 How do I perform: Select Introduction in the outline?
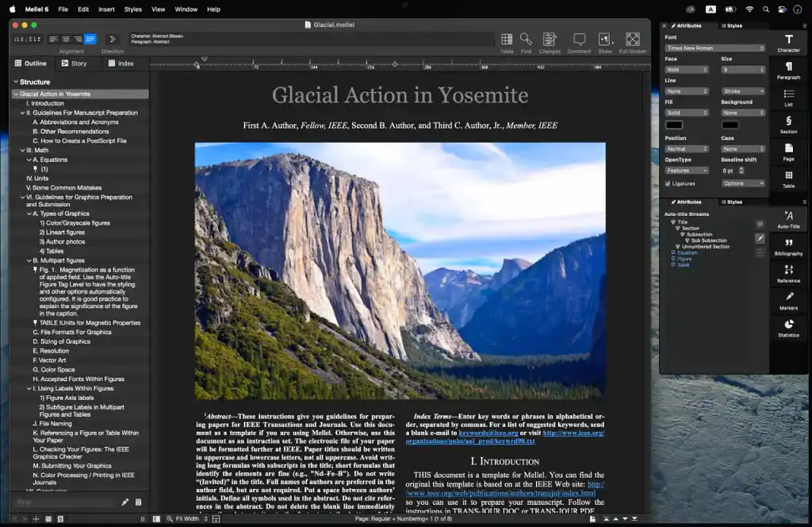[47, 104]
